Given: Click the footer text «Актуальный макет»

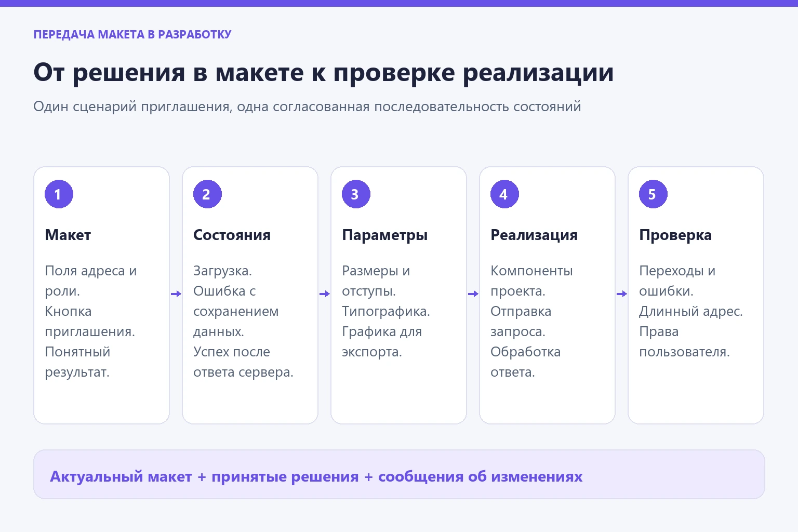Looking at the screenshot, I should coord(121,477).
